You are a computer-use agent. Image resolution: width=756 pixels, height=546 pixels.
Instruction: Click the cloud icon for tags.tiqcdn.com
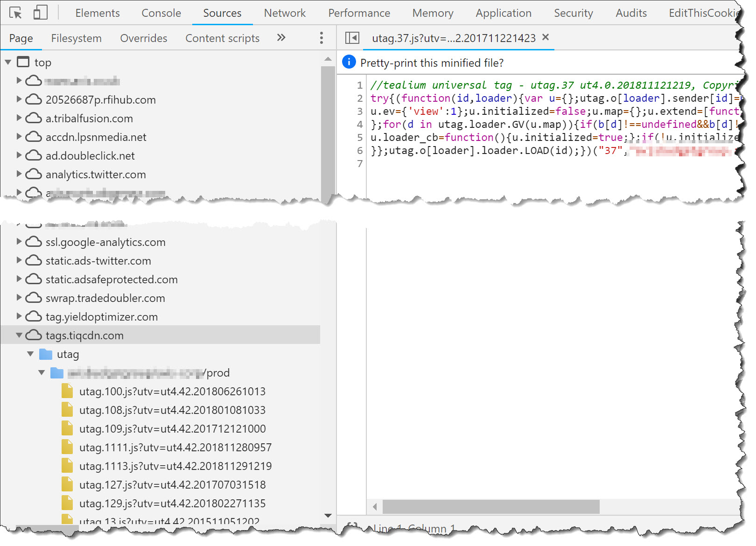[x=34, y=335]
